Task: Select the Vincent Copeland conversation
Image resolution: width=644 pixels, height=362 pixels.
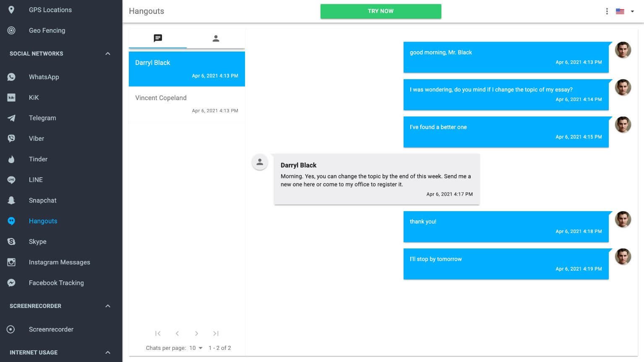Action: point(187,104)
